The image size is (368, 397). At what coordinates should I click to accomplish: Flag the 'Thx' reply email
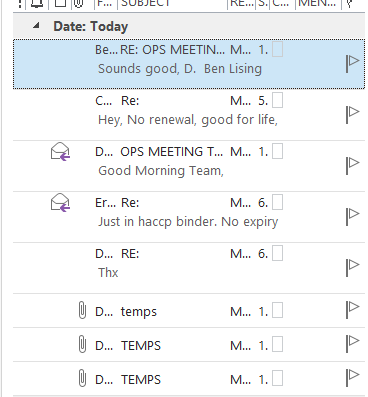click(352, 268)
